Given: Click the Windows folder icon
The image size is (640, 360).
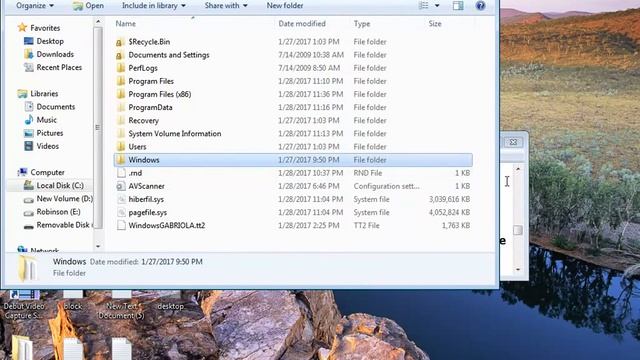Looking at the screenshot, I should [120, 160].
